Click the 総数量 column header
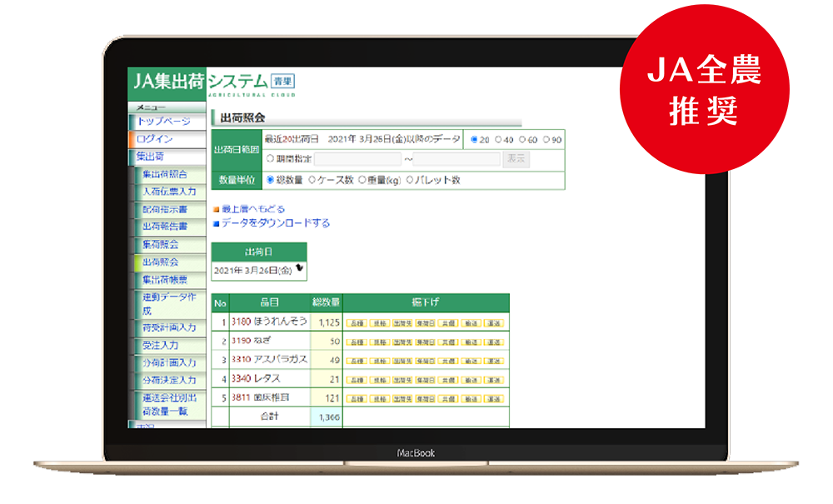This screenshot has height=504, width=833. 327,302
